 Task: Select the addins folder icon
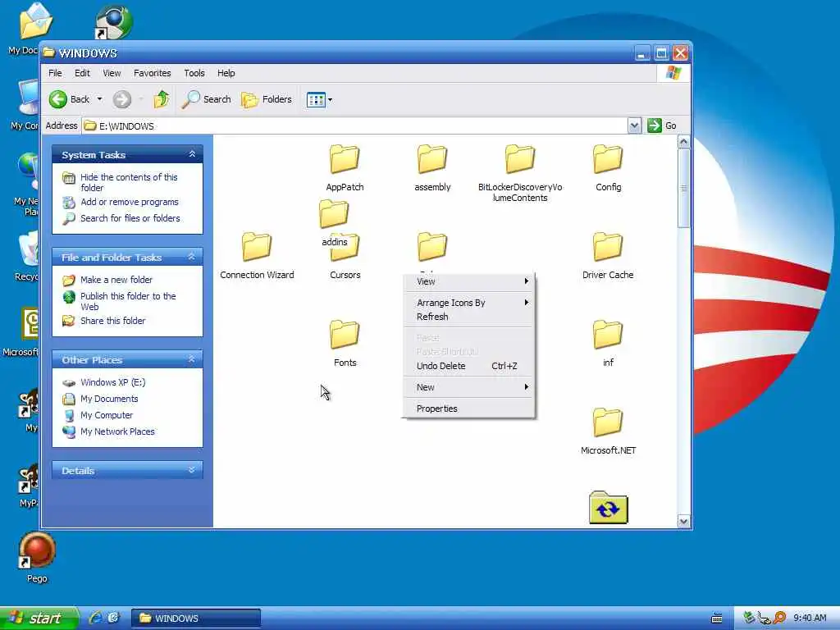click(334, 214)
